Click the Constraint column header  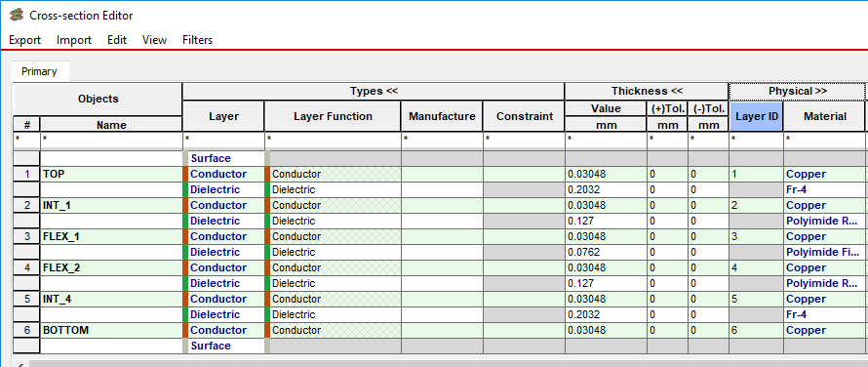point(524,116)
